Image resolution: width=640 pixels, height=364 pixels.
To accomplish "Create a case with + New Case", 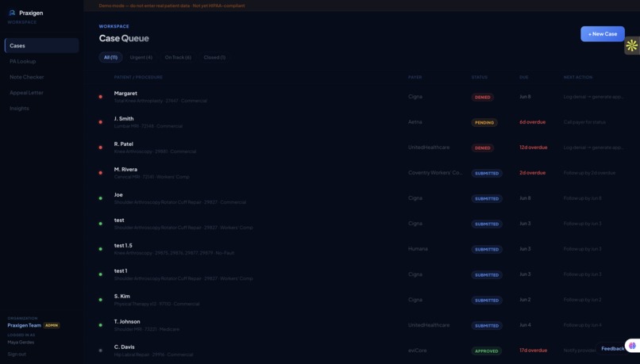I will [x=603, y=34].
